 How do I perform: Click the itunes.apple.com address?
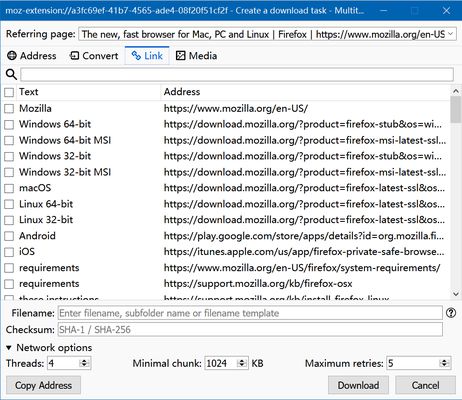pyautogui.click(x=304, y=252)
